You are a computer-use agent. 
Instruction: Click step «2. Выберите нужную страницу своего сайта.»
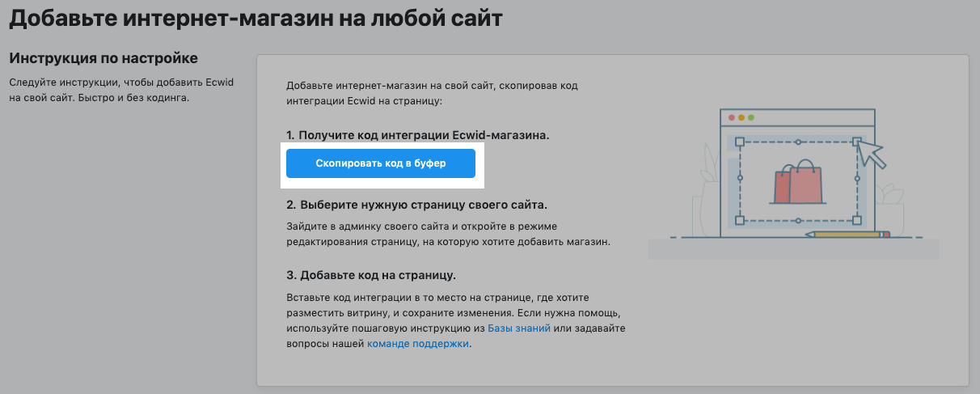(x=416, y=205)
